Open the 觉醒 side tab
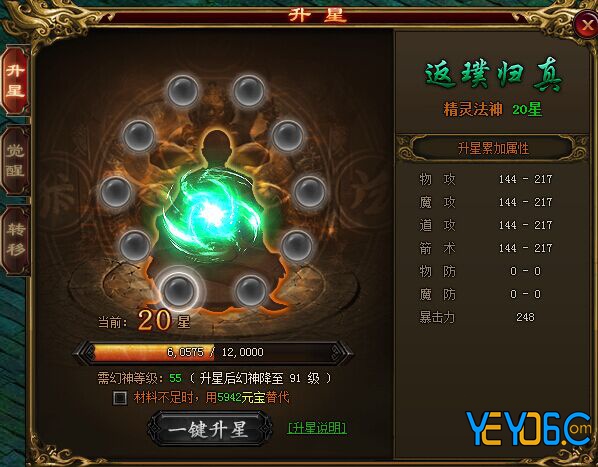598x467 pixels. click(x=16, y=161)
